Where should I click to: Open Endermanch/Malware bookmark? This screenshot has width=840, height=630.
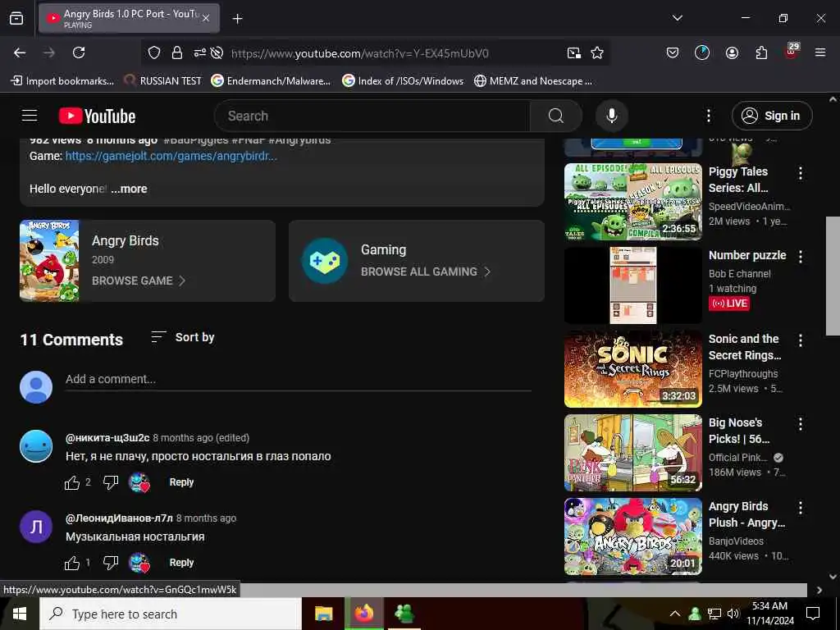pyautogui.click(x=271, y=81)
